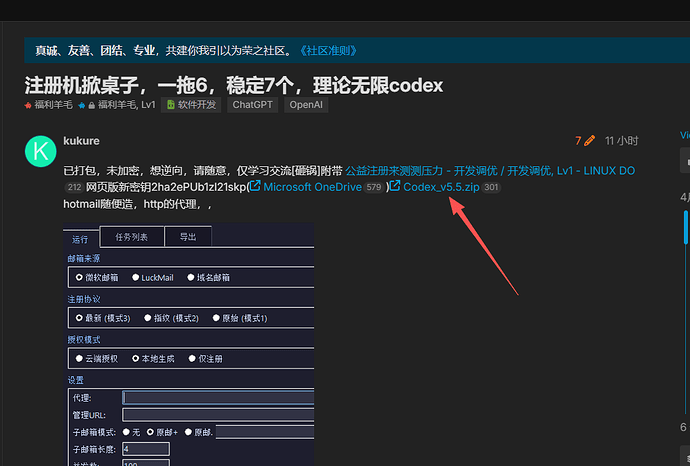Click the 子邮箱长度 value field
Screen dimensions: 690x466
point(146,449)
